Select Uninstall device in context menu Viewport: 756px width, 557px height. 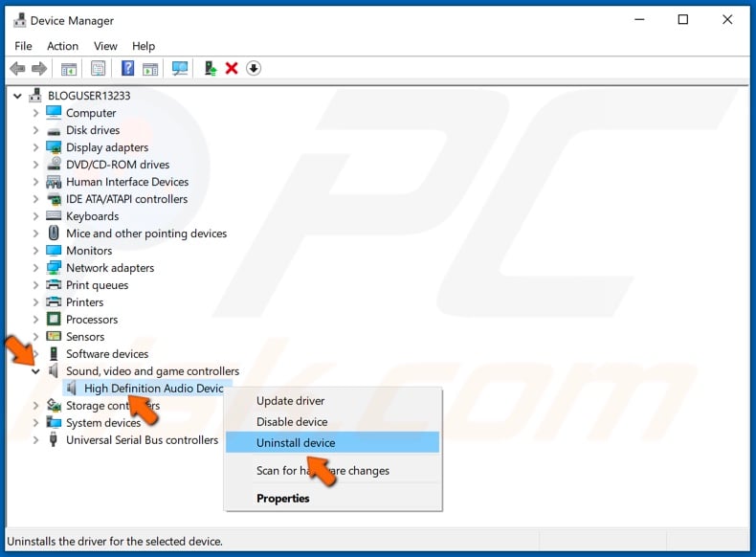(x=333, y=443)
